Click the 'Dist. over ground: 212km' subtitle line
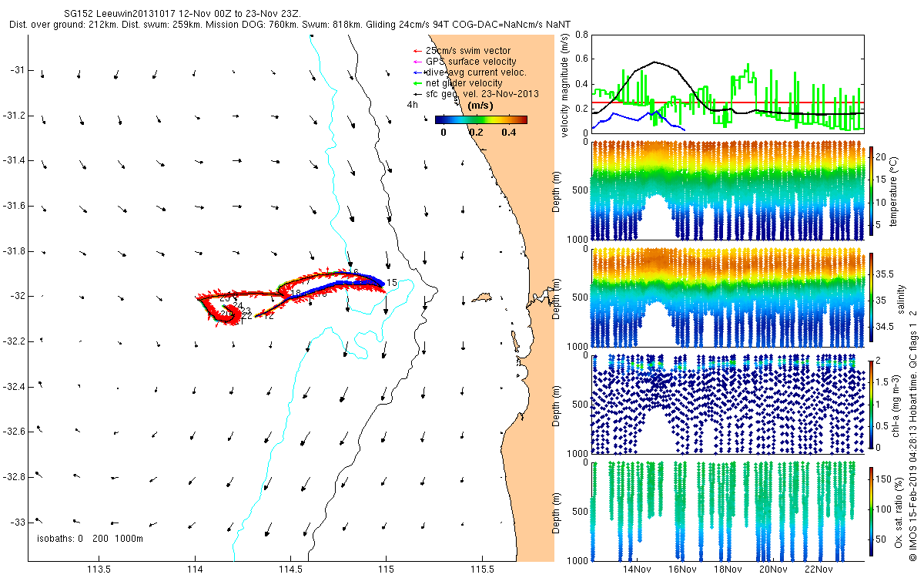The image size is (924, 578). 290,25
